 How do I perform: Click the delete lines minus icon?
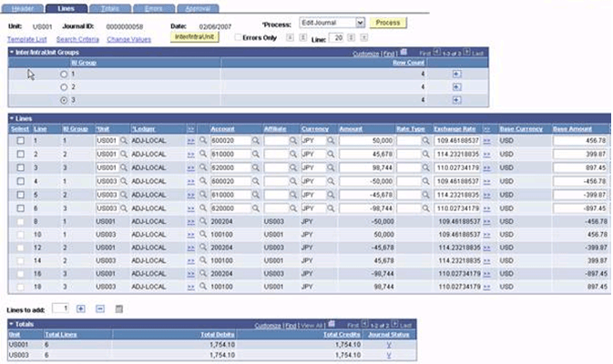click(x=100, y=308)
